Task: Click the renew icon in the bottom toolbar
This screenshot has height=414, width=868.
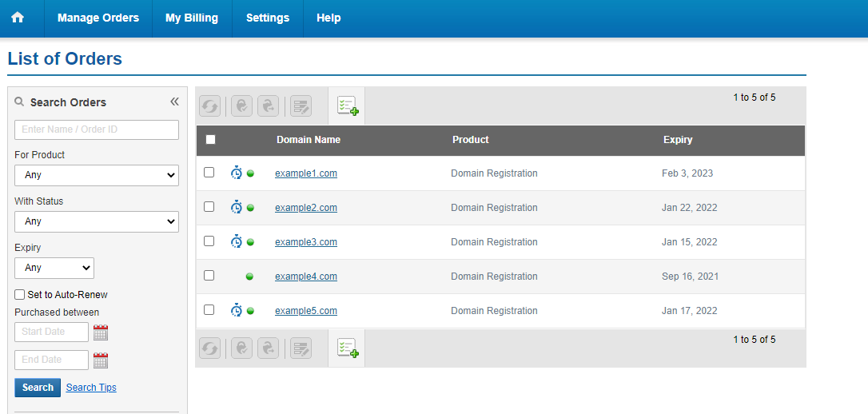Action: pos(209,348)
